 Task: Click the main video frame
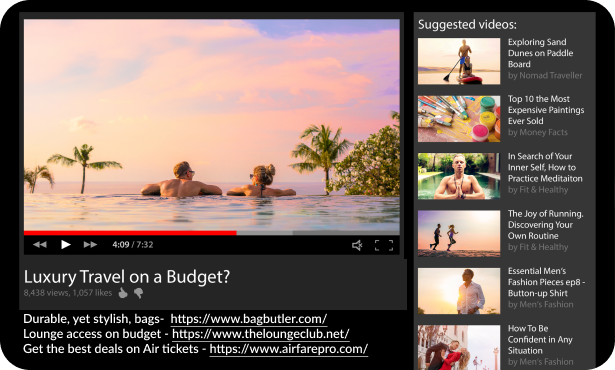(212, 125)
